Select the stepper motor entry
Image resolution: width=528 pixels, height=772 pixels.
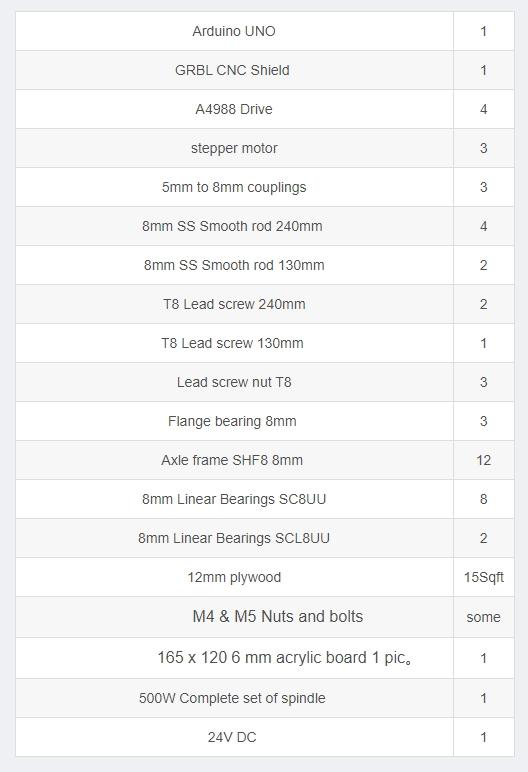coord(234,148)
